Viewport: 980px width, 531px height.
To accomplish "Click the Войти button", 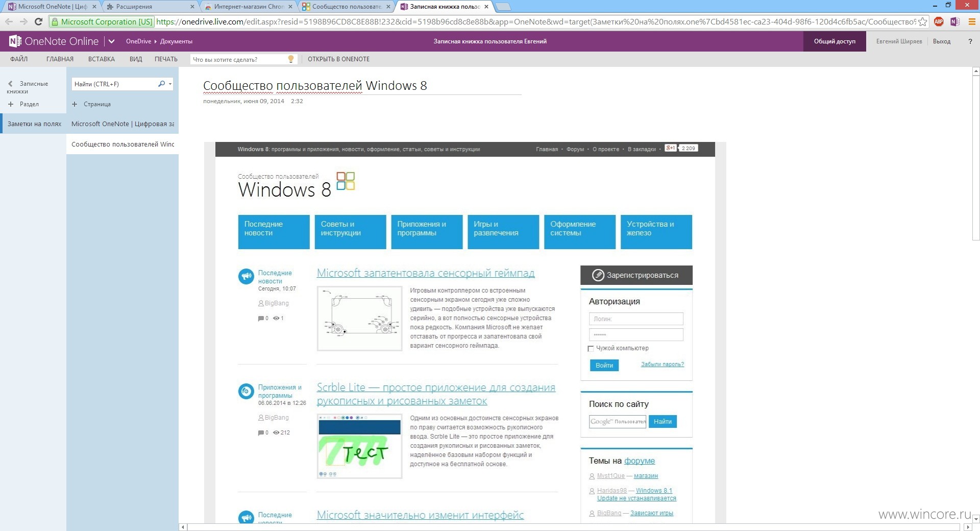I will tap(604, 366).
